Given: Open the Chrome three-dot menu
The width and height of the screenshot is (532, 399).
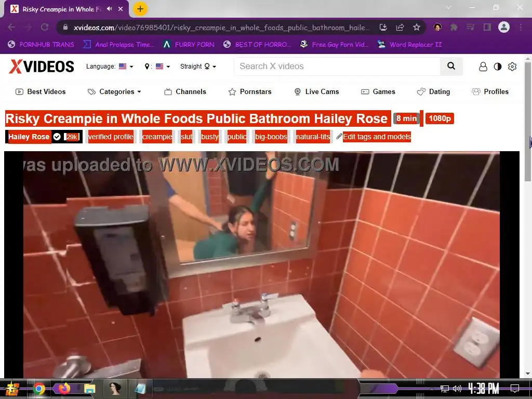Looking at the screenshot, I should click(521, 27).
